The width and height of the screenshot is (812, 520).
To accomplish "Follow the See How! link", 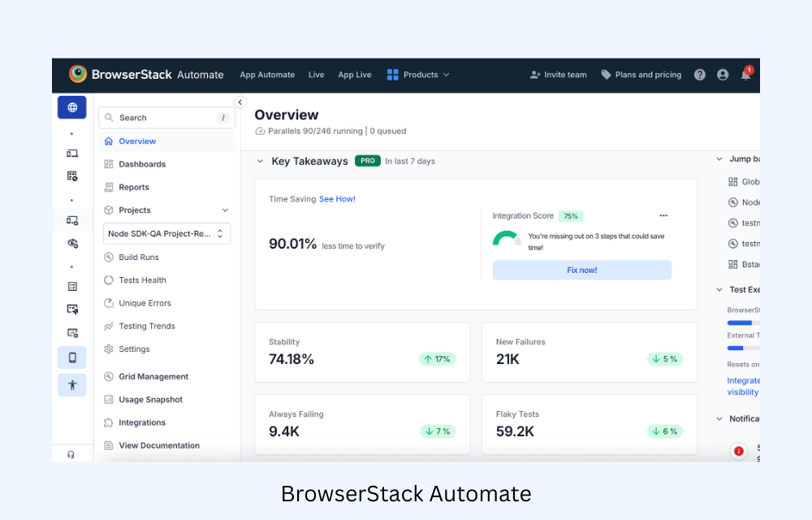I will tap(337, 199).
